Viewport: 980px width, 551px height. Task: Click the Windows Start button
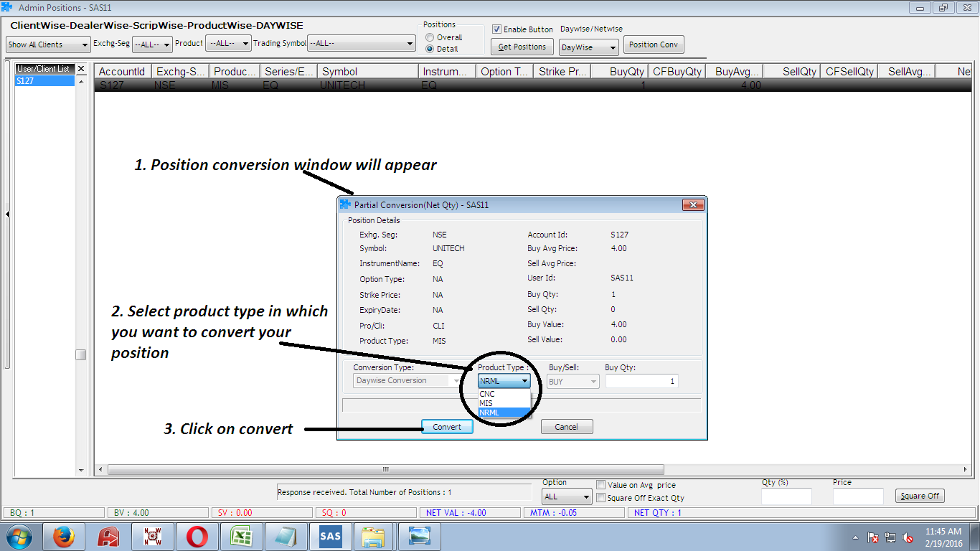coord(19,537)
